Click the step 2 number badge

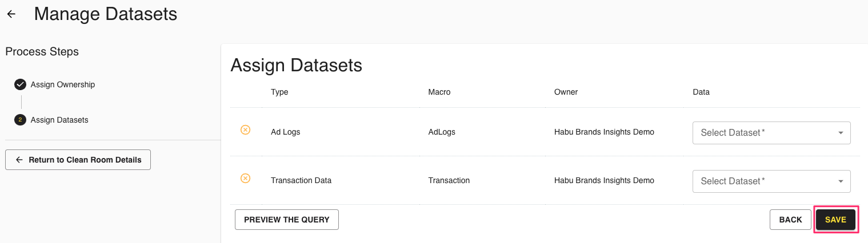[x=20, y=120]
